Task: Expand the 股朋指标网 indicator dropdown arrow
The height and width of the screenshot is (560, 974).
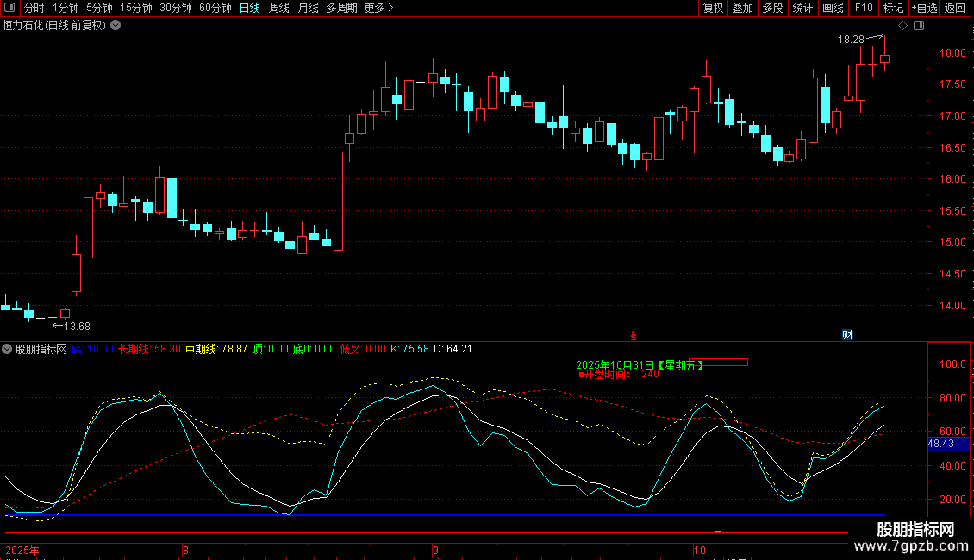Action: click(x=8, y=349)
